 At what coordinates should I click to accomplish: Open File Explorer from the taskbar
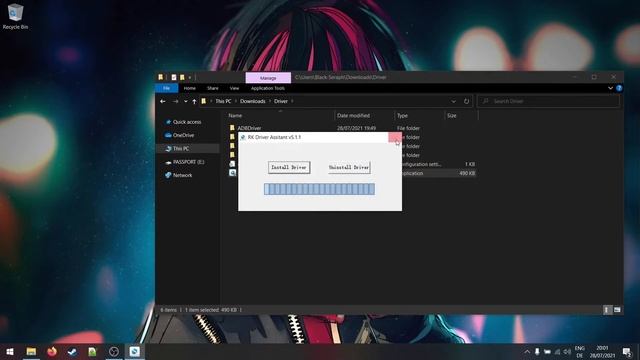click(x=31, y=351)
